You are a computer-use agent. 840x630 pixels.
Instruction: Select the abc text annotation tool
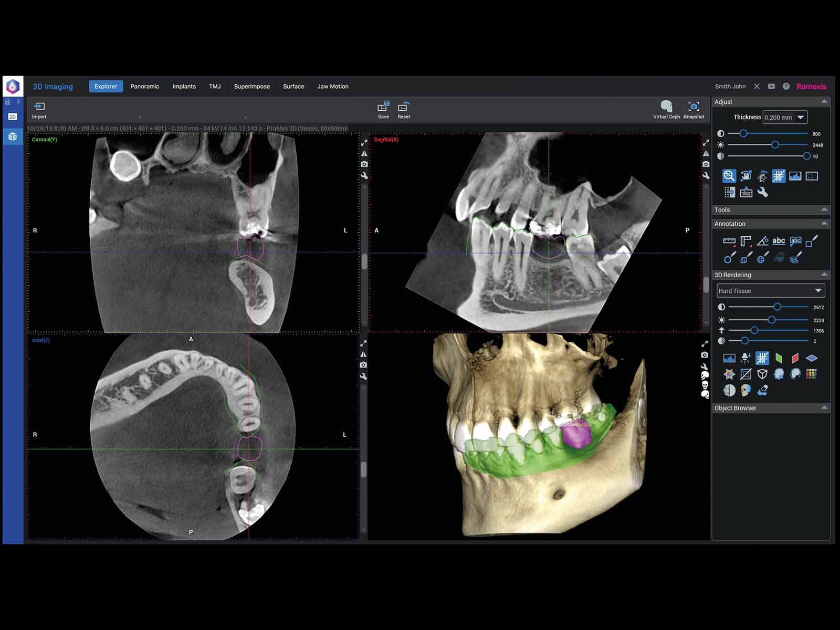tap(779, 241)
